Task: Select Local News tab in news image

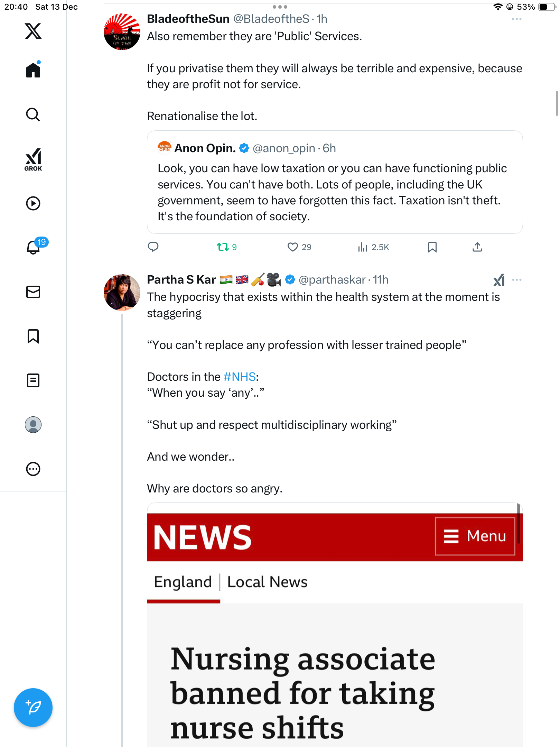Action: click(267, 582)
